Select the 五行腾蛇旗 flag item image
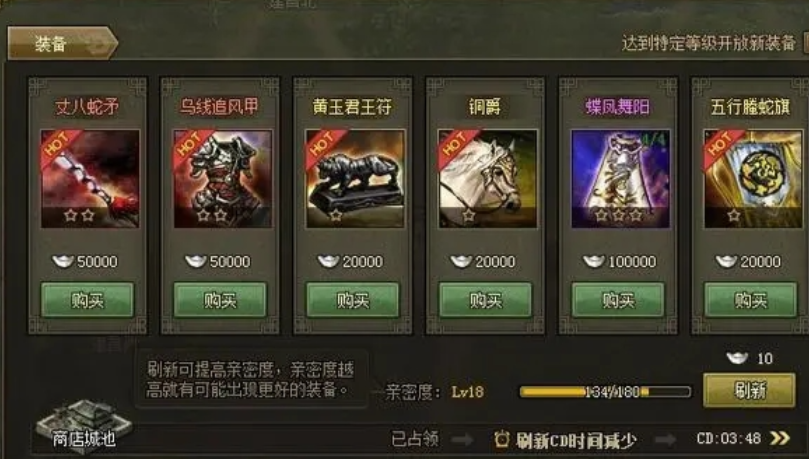The image size is (809, 459). click(x=753, y=178)
